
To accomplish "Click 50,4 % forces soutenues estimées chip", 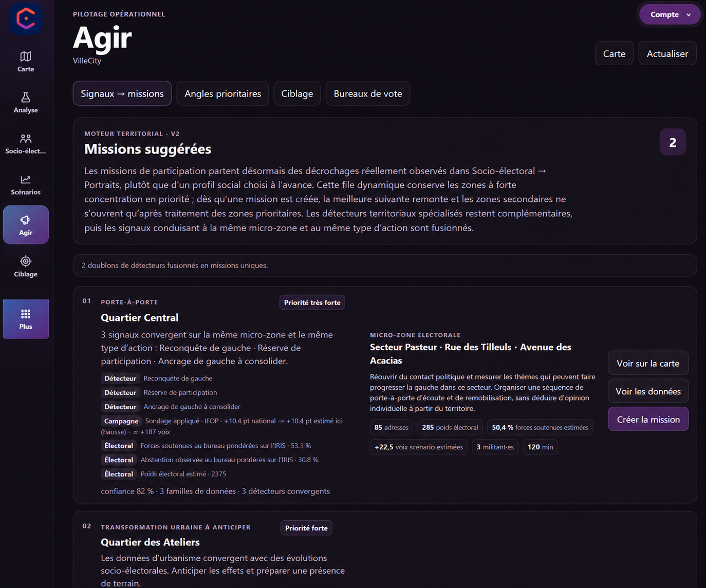I will click(x=540, y=427).
